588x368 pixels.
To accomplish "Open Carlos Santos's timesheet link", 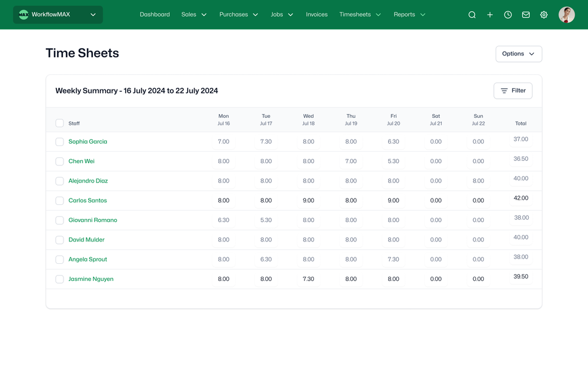I will point(88,201).
